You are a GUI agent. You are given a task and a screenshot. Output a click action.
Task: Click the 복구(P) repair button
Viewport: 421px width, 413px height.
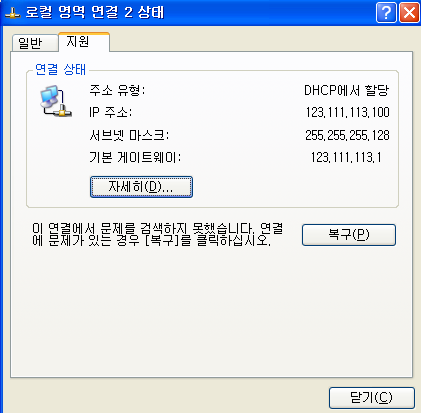pyautogui.click(x=349, y=235)
